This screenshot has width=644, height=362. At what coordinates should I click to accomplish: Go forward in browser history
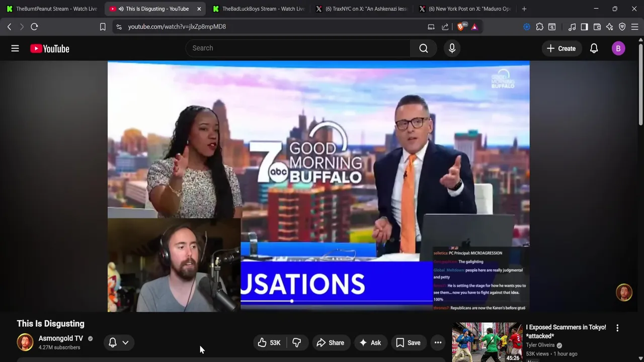point(22,27)
